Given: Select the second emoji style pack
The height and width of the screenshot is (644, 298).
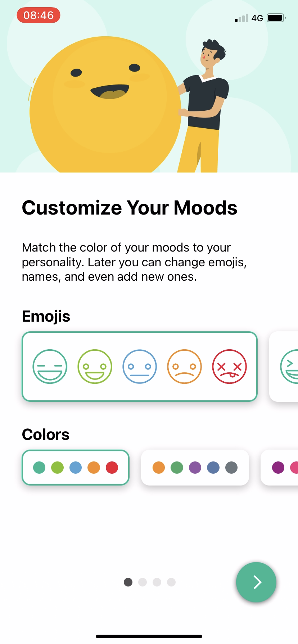Looking at the screenshot, I should click(288, 367).
